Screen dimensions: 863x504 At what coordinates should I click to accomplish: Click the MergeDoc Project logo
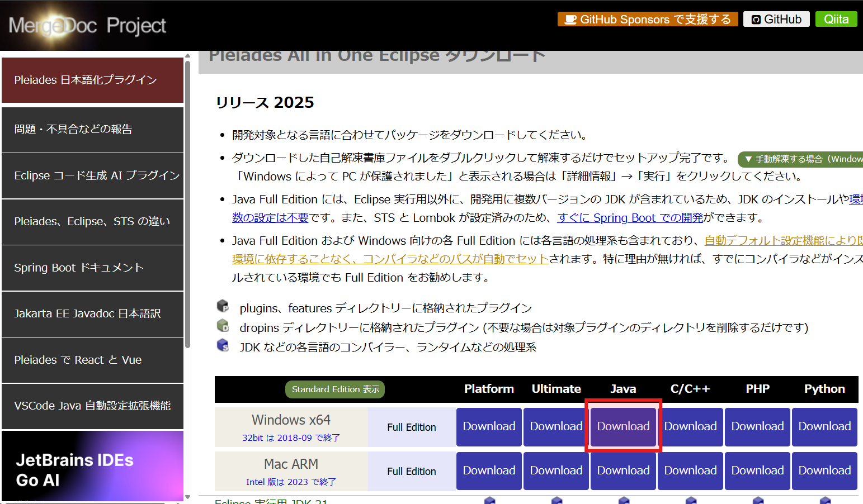[87, 26]
